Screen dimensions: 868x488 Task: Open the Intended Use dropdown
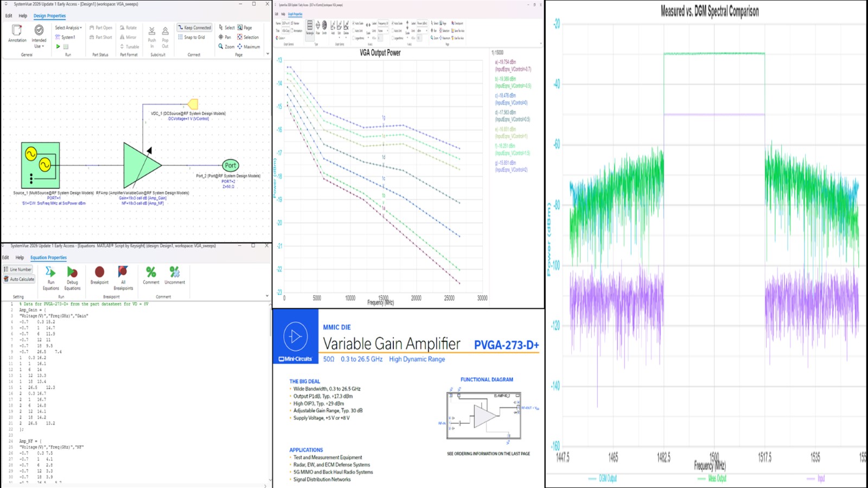tap(39, 36)
